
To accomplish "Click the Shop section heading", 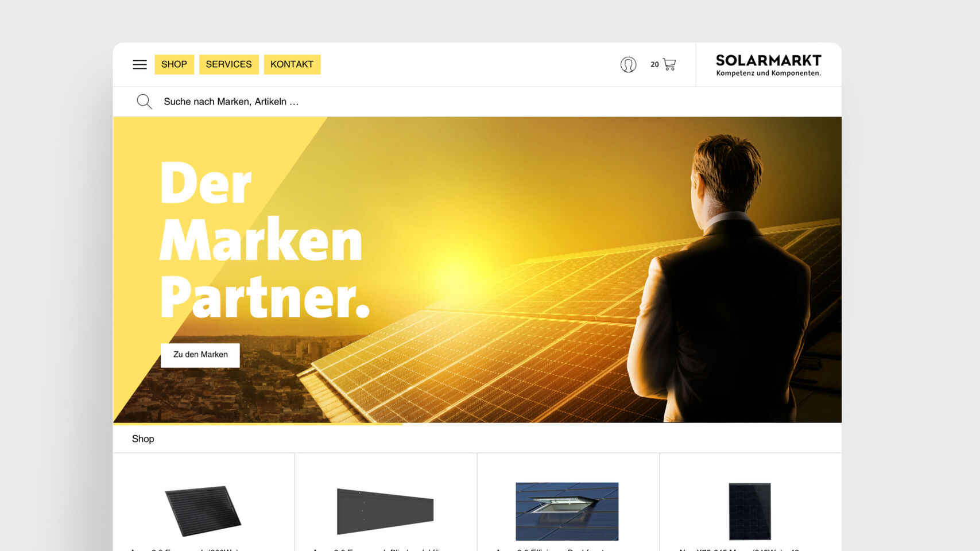I will tap(143, 439).
